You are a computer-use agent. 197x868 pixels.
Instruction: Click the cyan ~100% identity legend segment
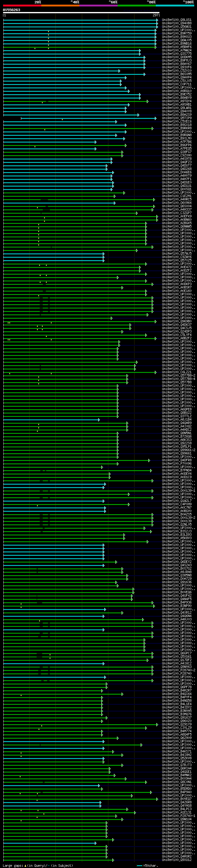coord(175,6)
